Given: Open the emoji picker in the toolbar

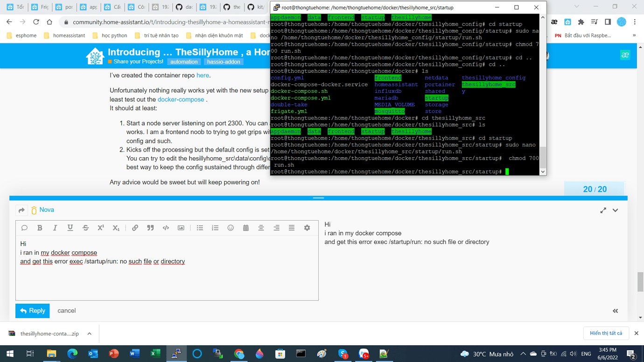Looking at the screenshot, I should pos(230,228).
